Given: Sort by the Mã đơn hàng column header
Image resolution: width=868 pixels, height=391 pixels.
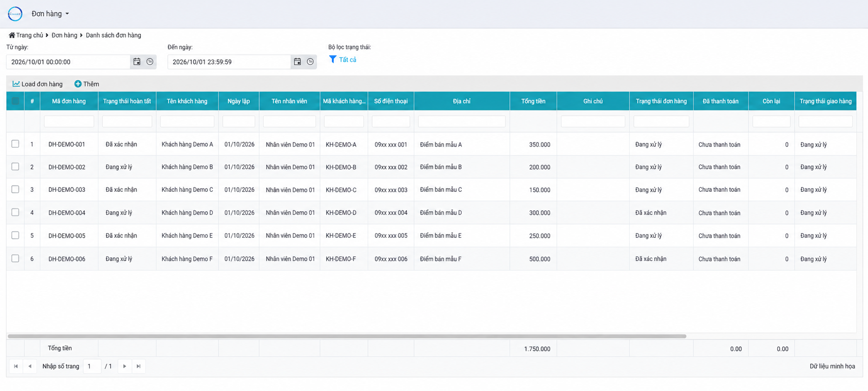Looking at the screenshot, I should (69, 101).
